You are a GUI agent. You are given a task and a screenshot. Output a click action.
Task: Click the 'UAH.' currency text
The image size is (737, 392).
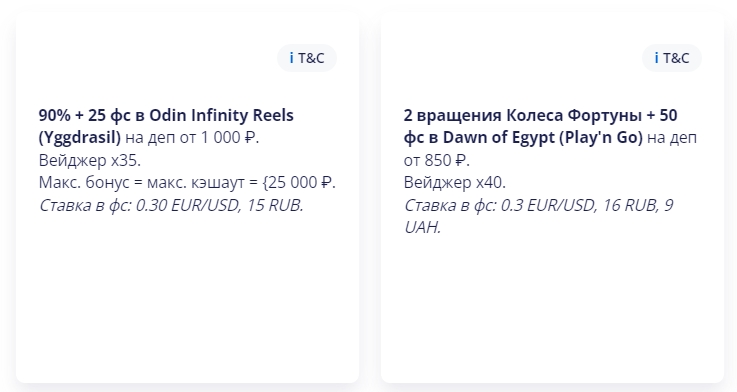423,227
